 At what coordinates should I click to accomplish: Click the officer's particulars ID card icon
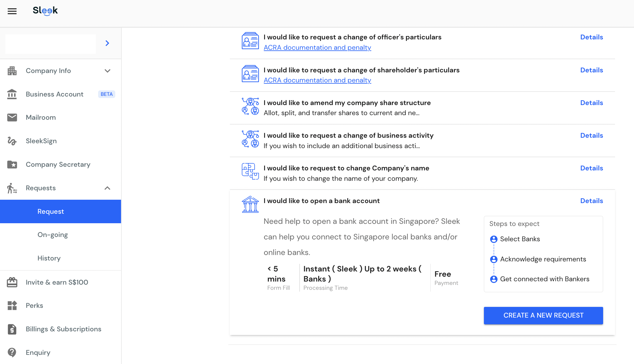pos(250,41)
